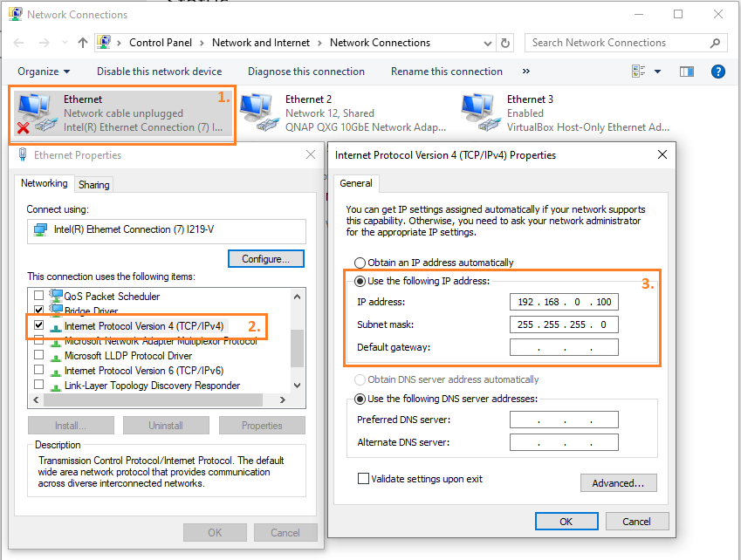Toggle QoS Packet Scheduler checkbox
Screen dimensions: 741x560
pos(38,296)
